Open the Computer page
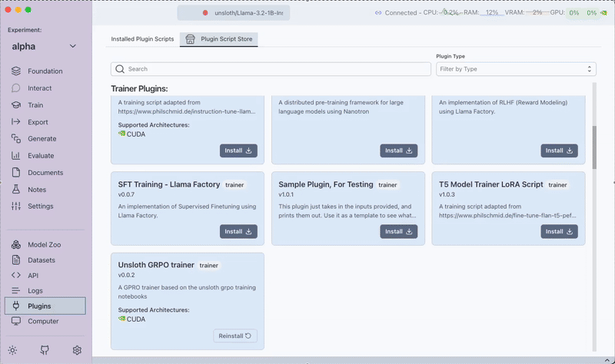The width and height of the screenshot is (615, 364). click(43, 322)
